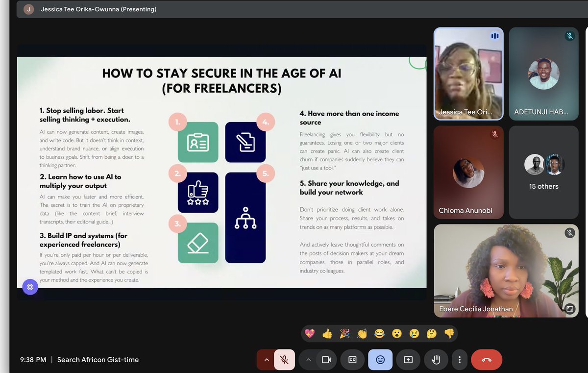Select Chioma Anunobi participant tile

click(x=468, y=172)
